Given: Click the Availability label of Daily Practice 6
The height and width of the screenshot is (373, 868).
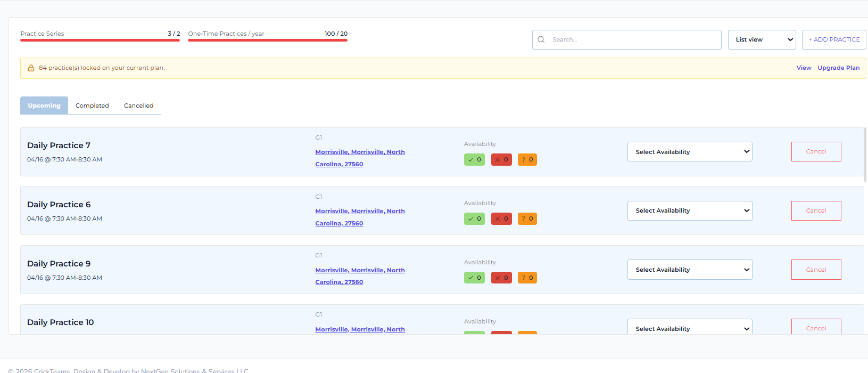Looking at the screenshot, I should (480, 203).
